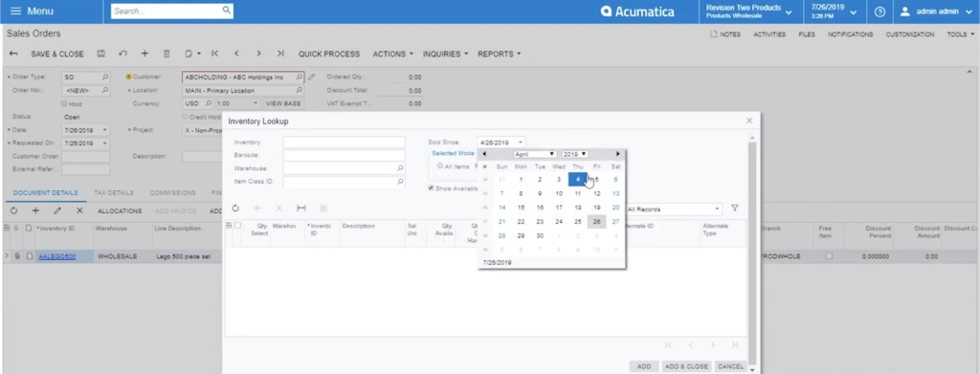The image size is (980, 374).
Task: Open Warehouse lookup in Inventory Lookup dialog
Action: click(400, 168)
